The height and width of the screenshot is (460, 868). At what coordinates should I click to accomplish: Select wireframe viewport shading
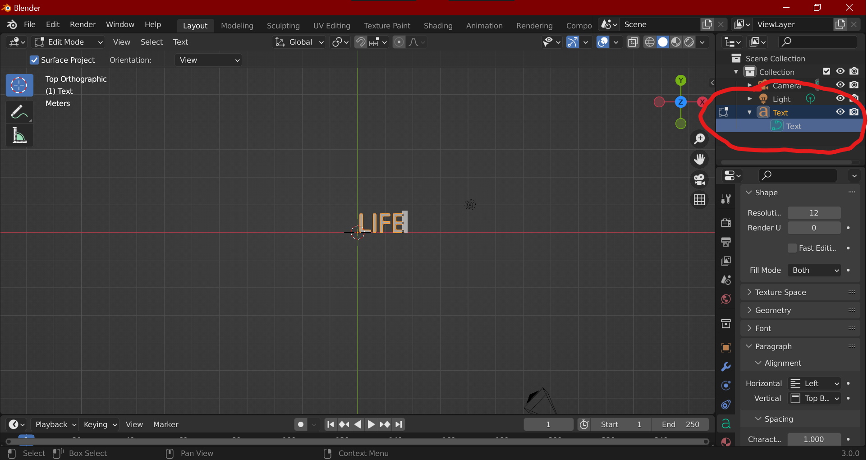pyautogui.click(x=650, y=42)
